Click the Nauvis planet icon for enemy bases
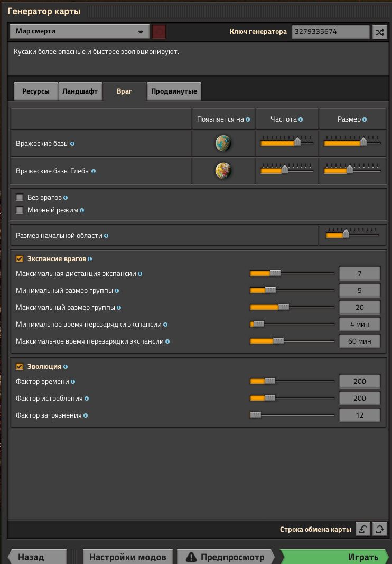This screenshot has width=392, height=564. tap(223, 143)
